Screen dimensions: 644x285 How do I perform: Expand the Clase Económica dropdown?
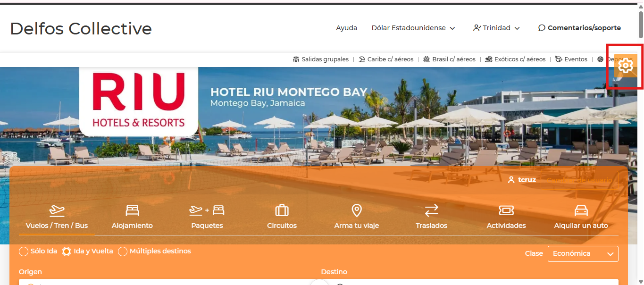(x=583, y=253)
